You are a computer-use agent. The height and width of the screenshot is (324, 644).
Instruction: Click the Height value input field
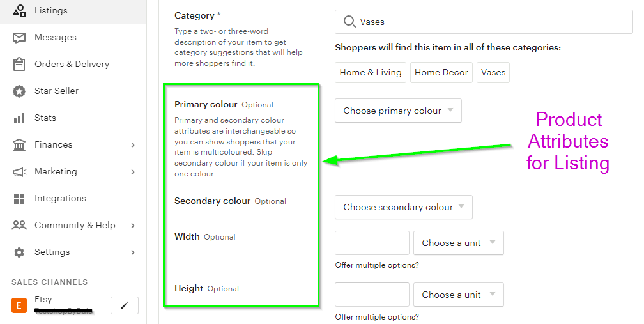372,295
